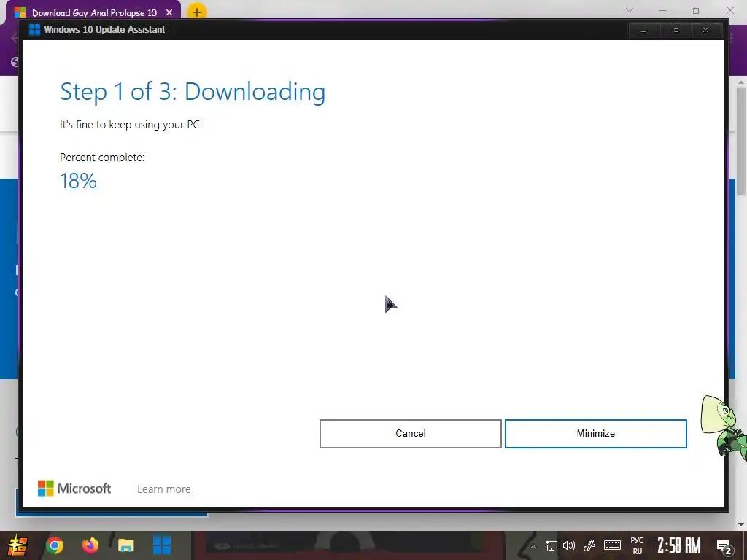Click the 'It's fine to keep using your PC.' text
The image size is (747, 560).
point(131,125)
